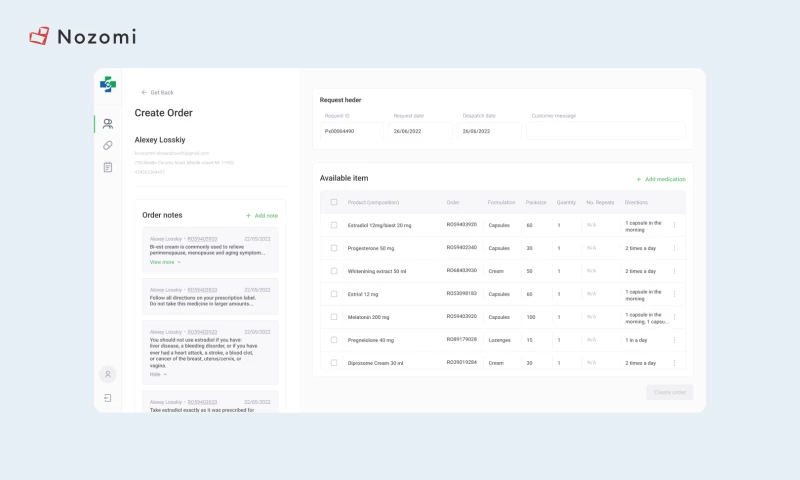Image resolution: width=800 pixels, height=480 pixels.
Task: Click the Product (composition) column header
Action: coord(373,203)
